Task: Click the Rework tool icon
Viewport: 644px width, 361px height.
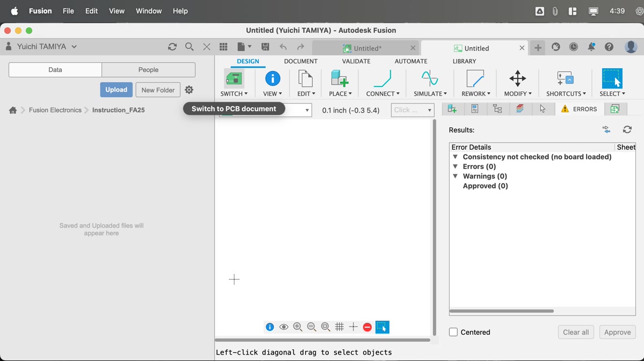Action: (x=475, y=79)
